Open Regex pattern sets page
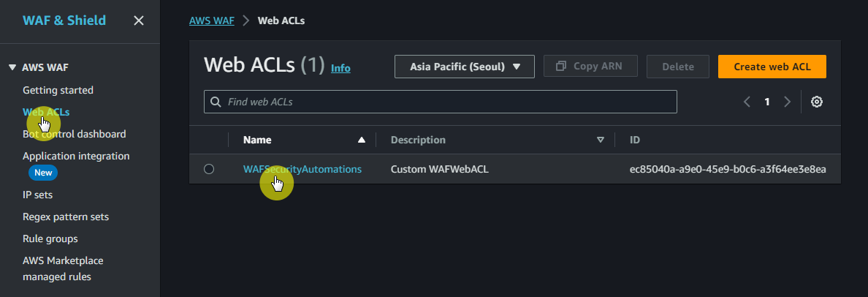 coord(66,217)
